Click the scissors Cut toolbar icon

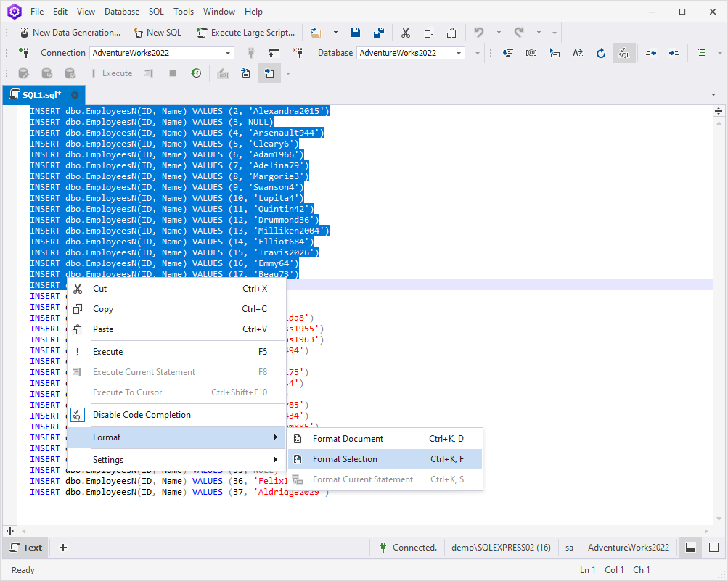pos(406,33)
